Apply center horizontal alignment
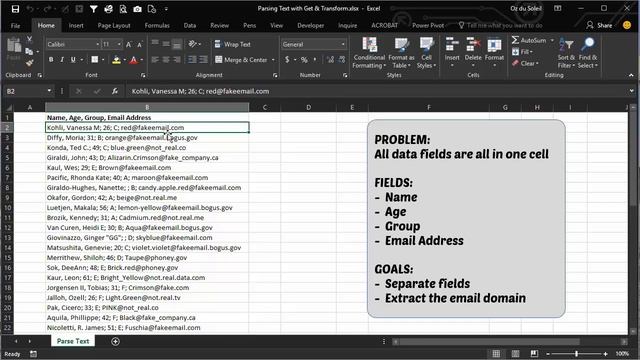This screenshot has height=360, width=640. click(x=166, y=60)
